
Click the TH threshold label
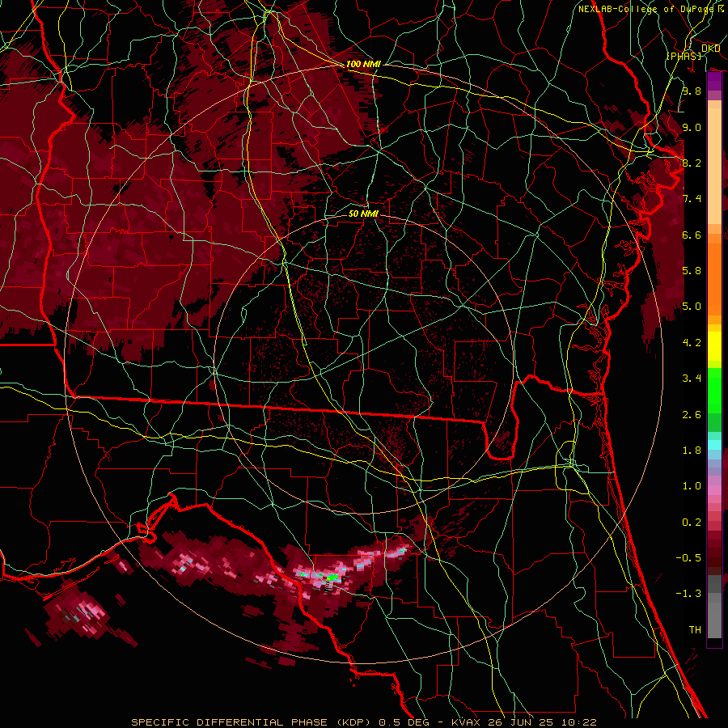pyautogui.click(x=695, y=630)
